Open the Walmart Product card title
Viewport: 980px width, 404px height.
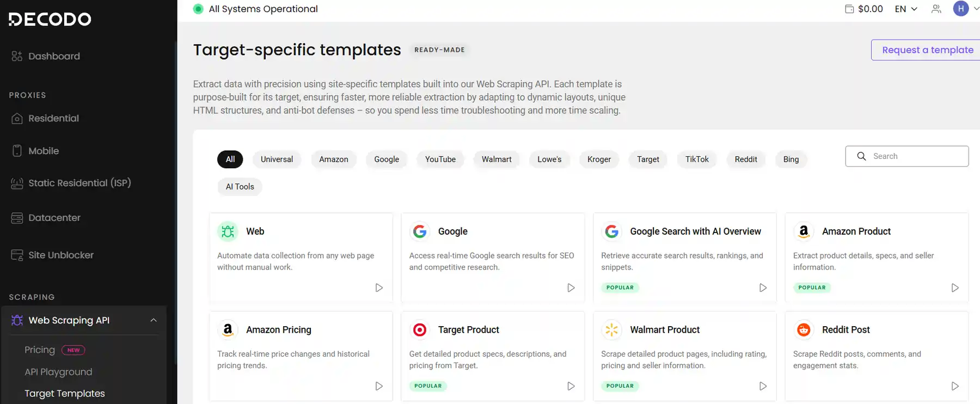pos(665,330)
